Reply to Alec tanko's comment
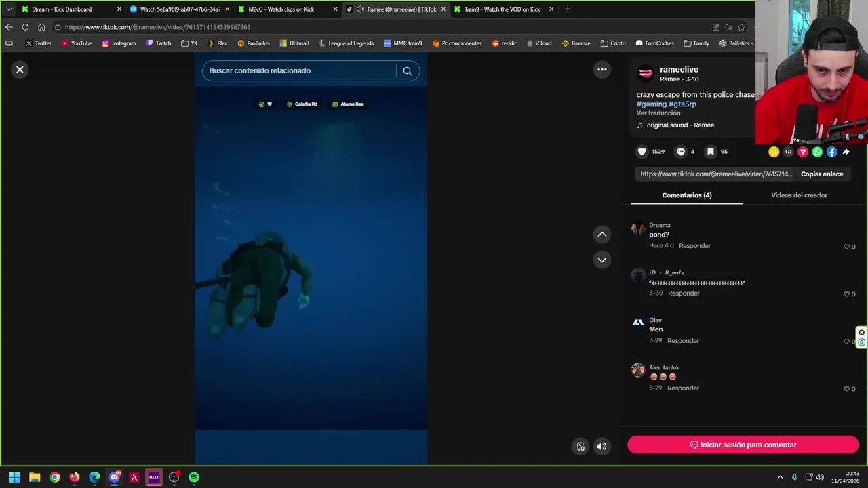 tap(683, 388)
